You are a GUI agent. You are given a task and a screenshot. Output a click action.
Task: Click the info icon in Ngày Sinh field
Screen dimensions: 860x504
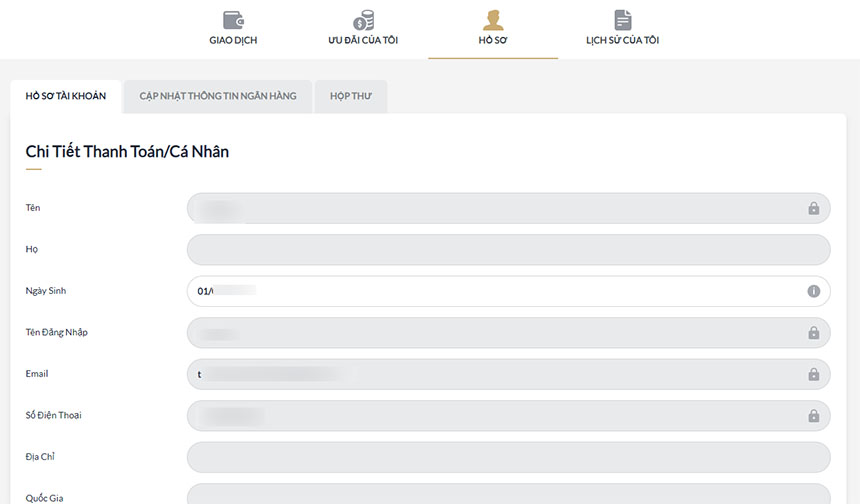[813, 291]
